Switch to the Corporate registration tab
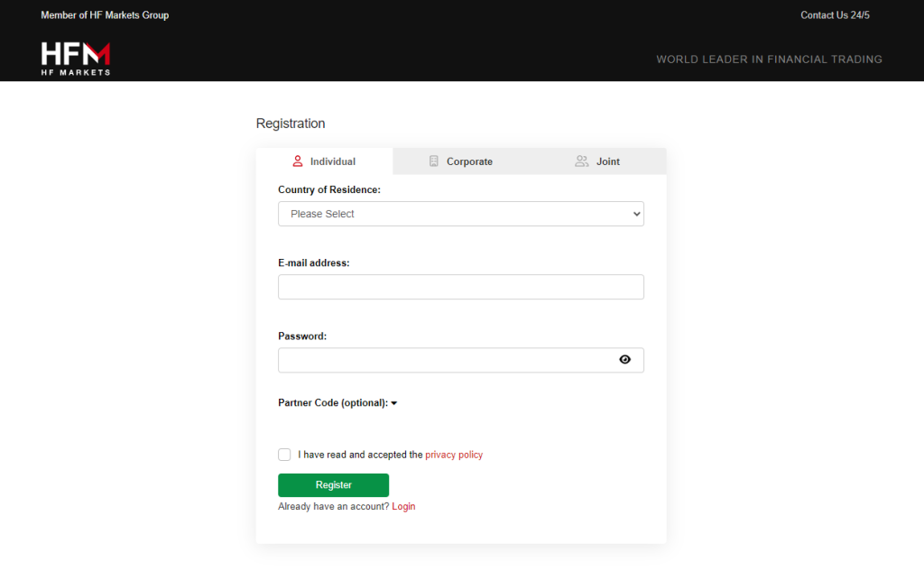 469,161
